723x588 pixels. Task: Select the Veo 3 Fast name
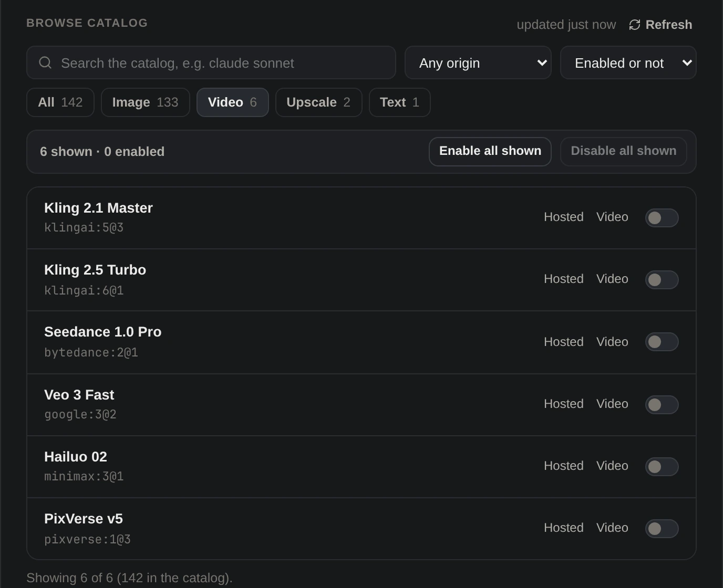coord(79,395)
